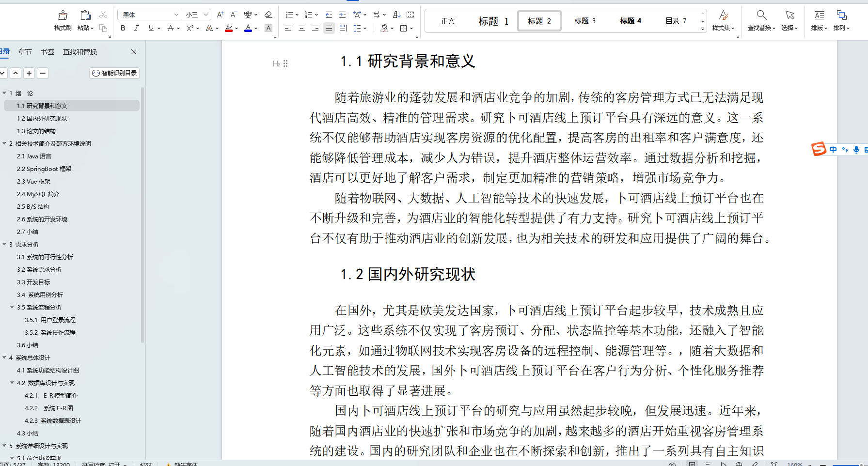Click the line spacing icon
This screenshot has width=868, height=466.
coord(357,28)
